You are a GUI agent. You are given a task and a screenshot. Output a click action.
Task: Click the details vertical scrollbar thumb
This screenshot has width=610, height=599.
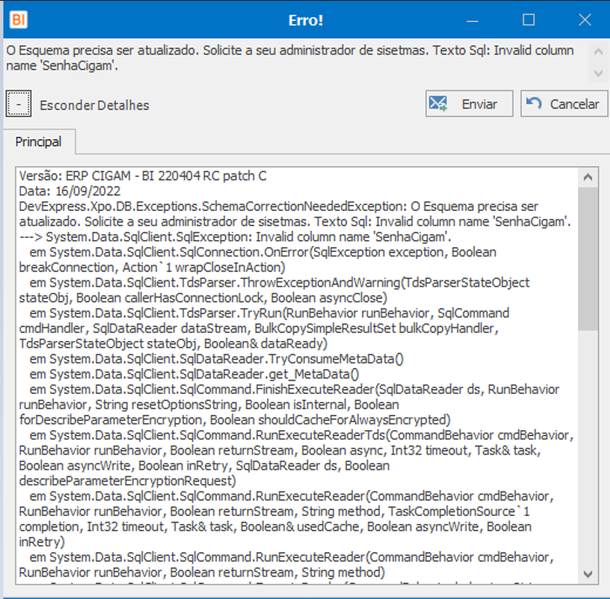tap(588, 259)
